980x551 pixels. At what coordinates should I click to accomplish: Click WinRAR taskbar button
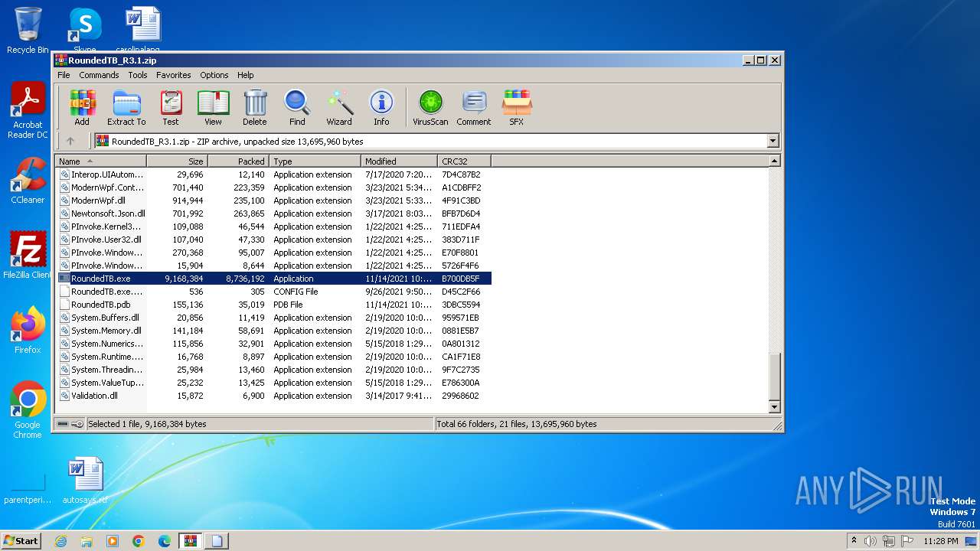(x=191, y=541)
